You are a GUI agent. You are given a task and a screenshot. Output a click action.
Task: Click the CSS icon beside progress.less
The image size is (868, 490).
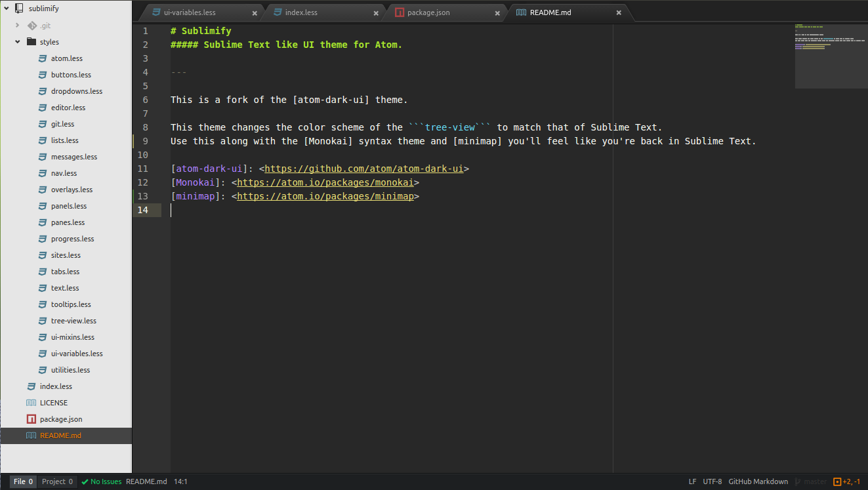click(x=42, y=239)
